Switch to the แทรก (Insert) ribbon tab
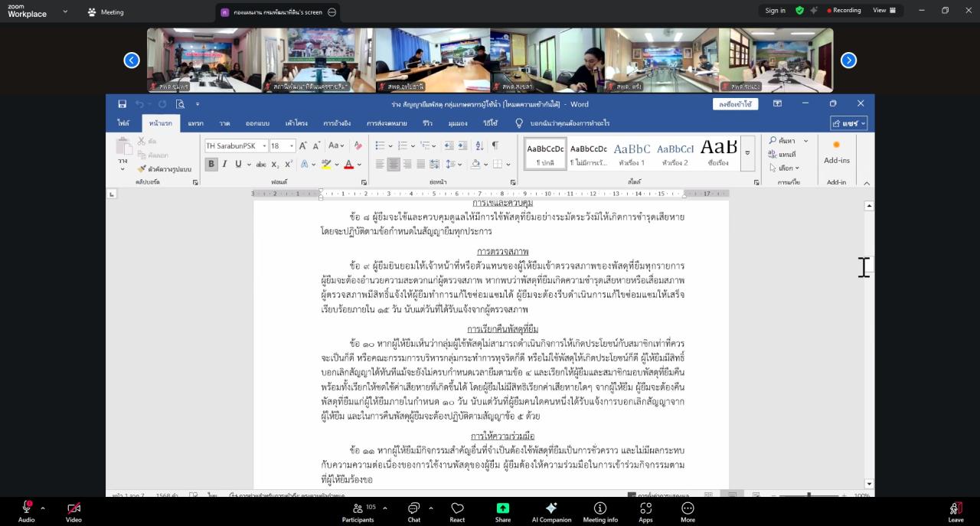Screen dimensions: 980x526 tap(194, 123)
